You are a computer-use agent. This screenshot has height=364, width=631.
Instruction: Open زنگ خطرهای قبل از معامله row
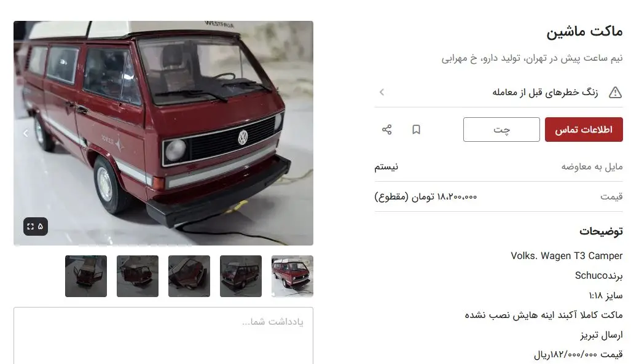coord(499,93)
